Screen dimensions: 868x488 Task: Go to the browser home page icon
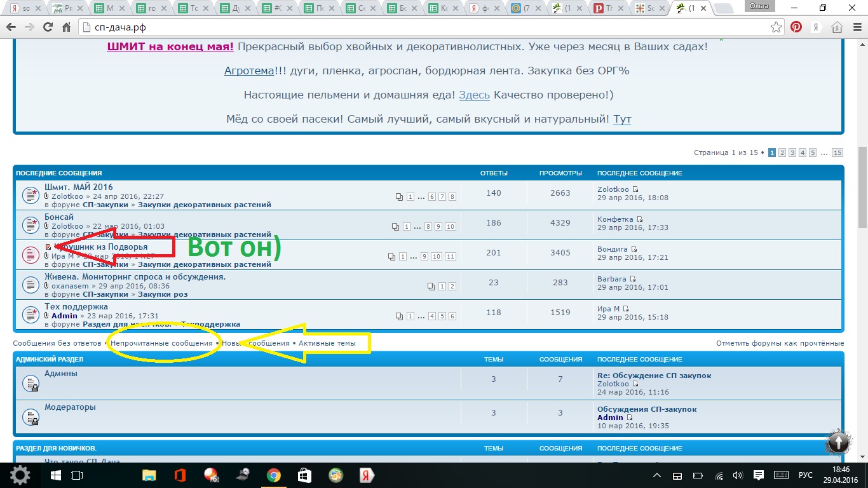coord(837,27)
